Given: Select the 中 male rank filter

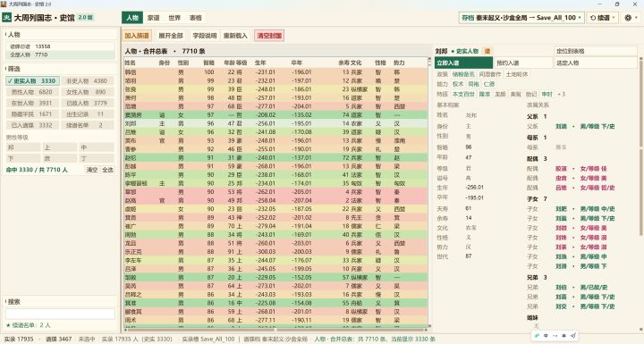Looking at the screenshot, I should 96,147.
